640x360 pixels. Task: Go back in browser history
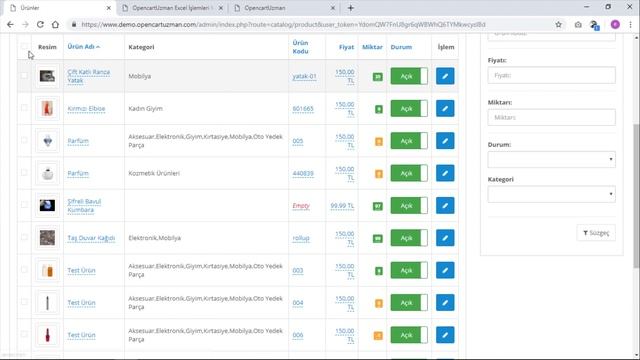click(x=10, y=24)
